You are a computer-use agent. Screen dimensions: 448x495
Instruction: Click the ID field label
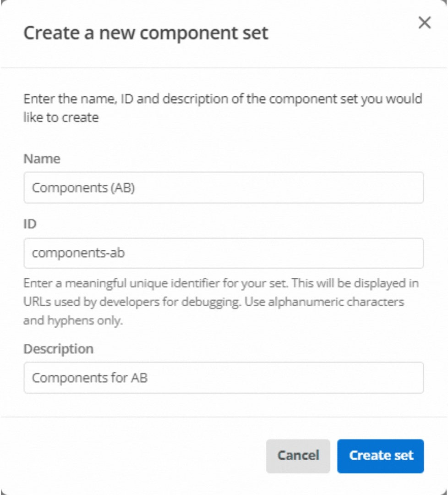coord(28,225)
